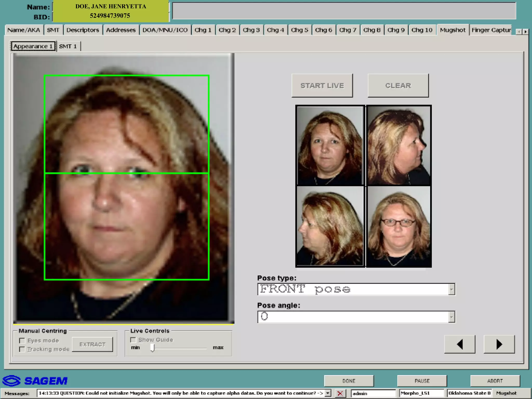The height and width of the screenshot is (399, 532).
Task: Switch to the Finger Capture tab
Action: [x=491, y=30]
